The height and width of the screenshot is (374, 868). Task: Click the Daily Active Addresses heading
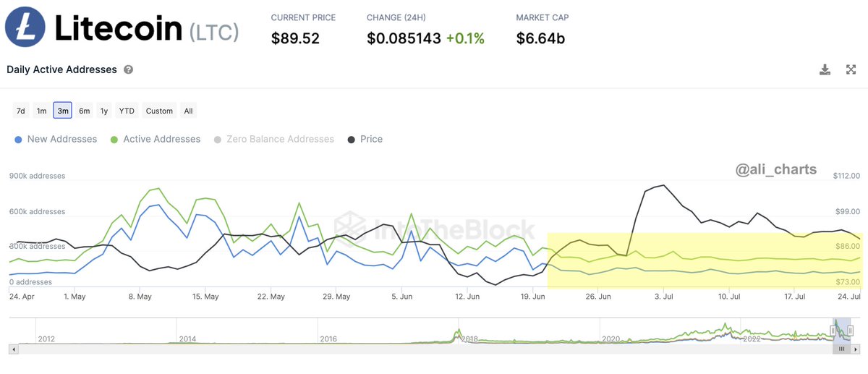click(x=61, y=69)
